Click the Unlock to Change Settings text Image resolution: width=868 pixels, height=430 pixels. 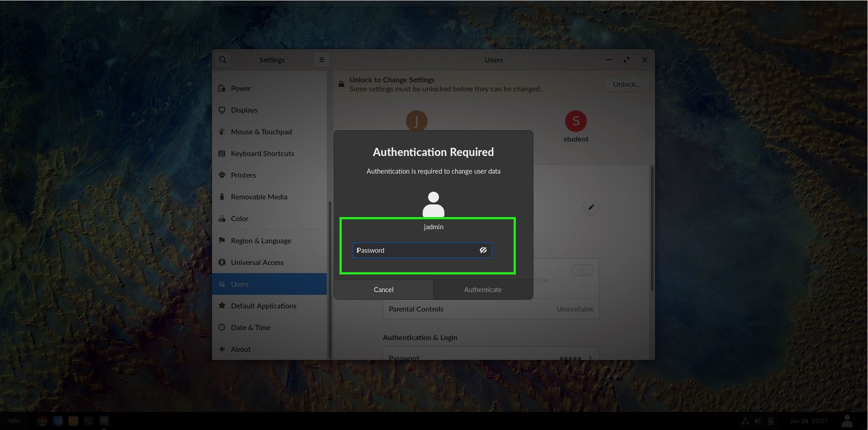392,80
